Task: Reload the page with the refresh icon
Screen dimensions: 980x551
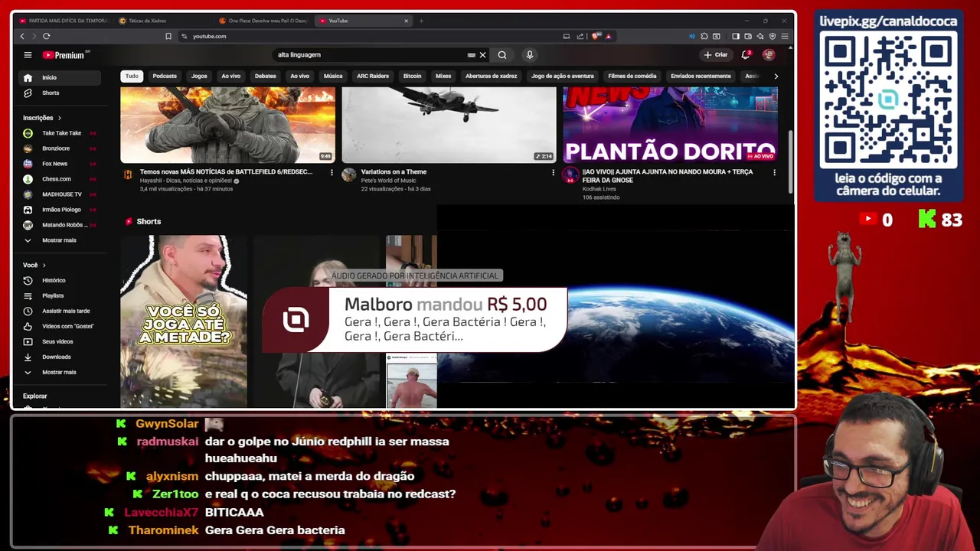Action: [47, 36]
